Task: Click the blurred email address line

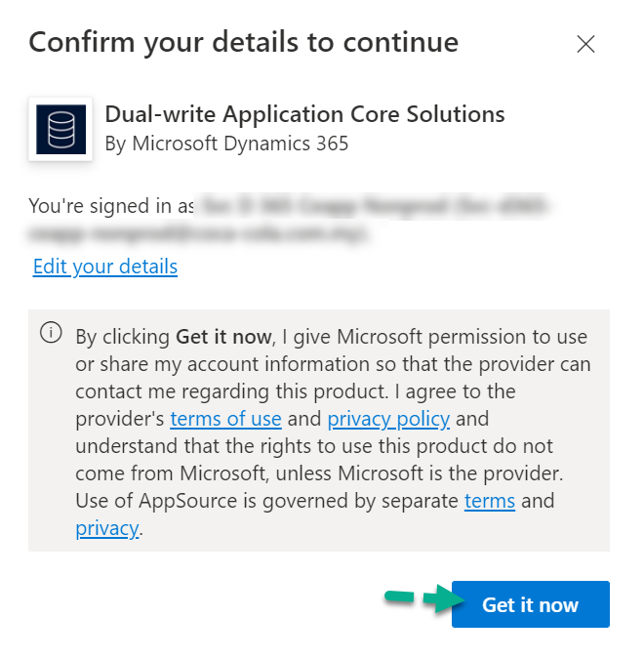Action: click(x=195, y=233)
